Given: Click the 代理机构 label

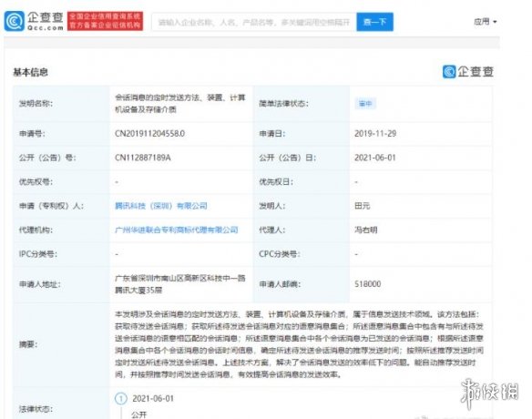Looking at the screenshot, I should click(x=36, y=230).
